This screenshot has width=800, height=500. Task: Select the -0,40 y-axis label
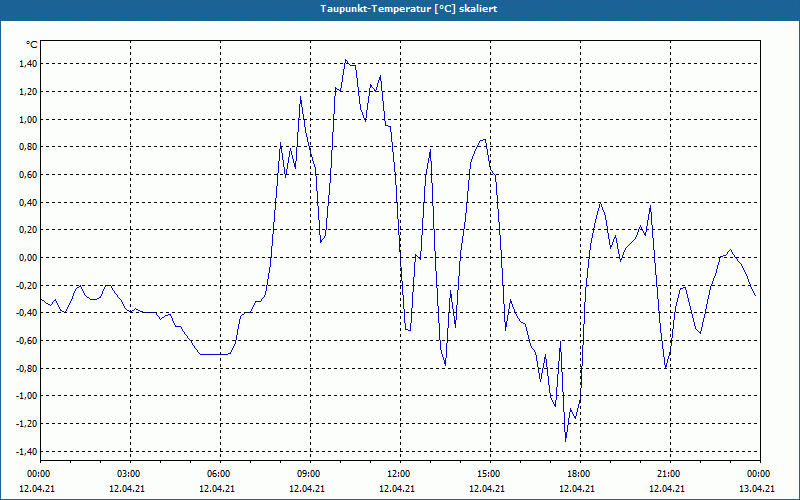coord(27,313)
